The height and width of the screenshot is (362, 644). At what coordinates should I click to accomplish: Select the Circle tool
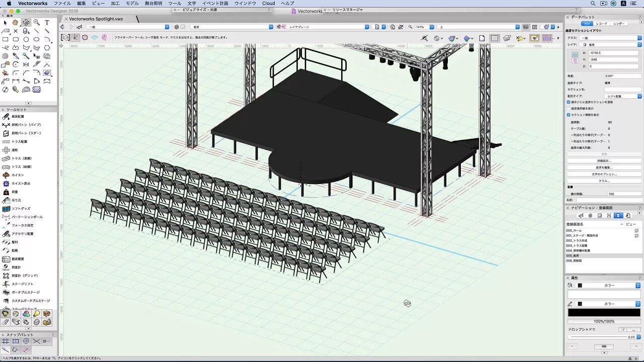[x=26, y=39]
